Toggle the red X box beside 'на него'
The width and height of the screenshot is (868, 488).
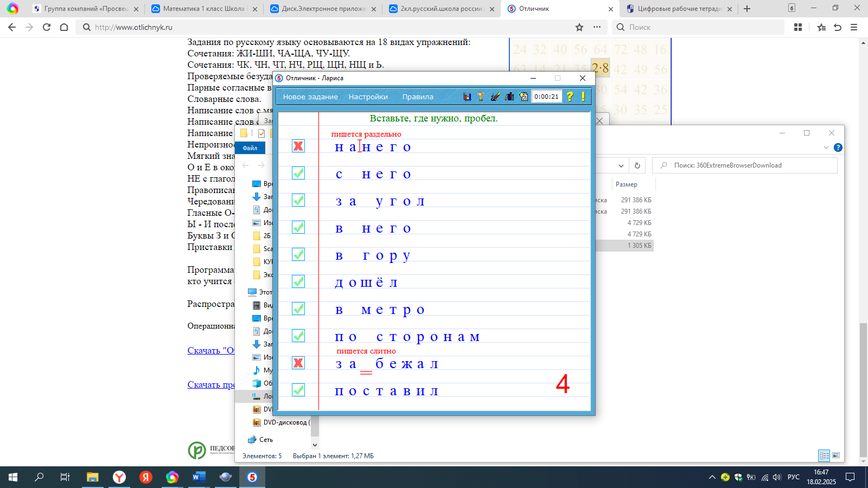[298, 146]
